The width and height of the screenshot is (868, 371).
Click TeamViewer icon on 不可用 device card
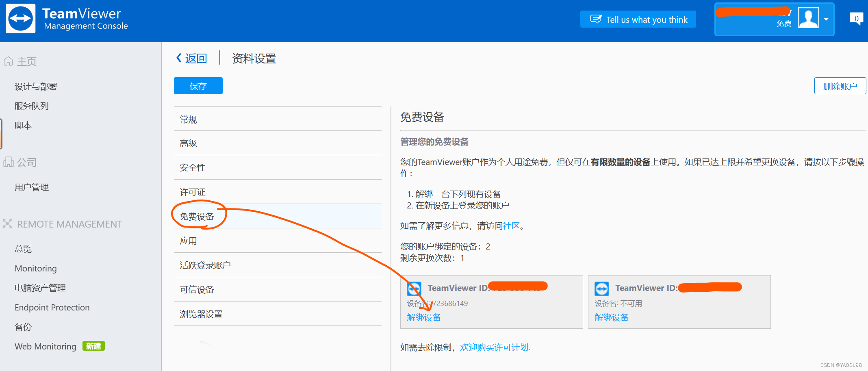pyautogui.click(x=602, y=289)
